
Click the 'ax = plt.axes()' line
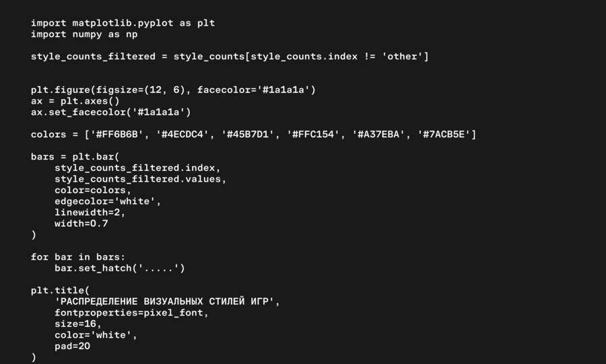(75, 101)
